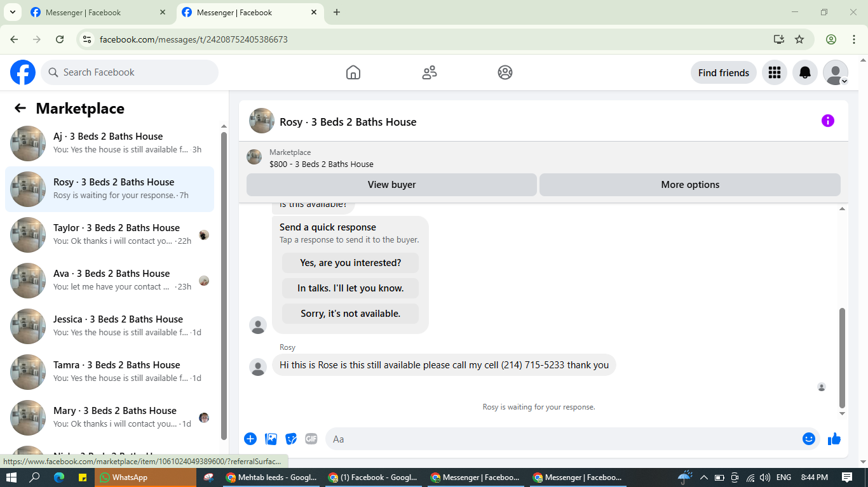Image resolution: width=868 pixels, height=487 pixels.
Task: Click the $800 - 3 Beds 2 Baths House listing
Action: click(x=322, y=164)
